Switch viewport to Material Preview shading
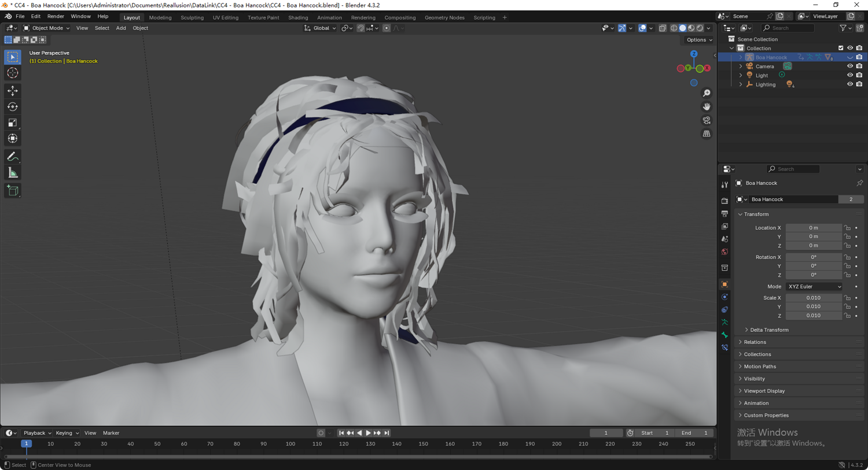The height and width of the screenshot is (470, 868). pos(692,28)
